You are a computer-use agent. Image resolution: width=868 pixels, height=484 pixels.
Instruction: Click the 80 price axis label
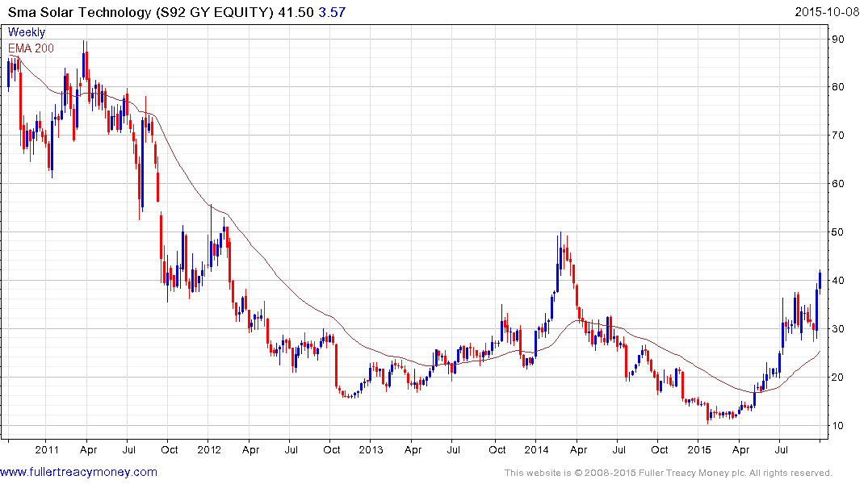pos(838,87)
